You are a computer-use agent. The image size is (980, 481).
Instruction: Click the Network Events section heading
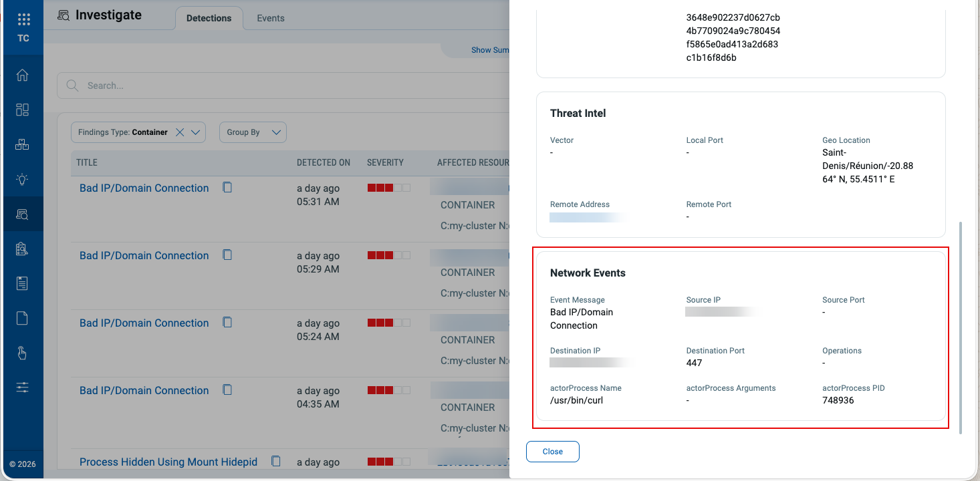pos(588,273)
